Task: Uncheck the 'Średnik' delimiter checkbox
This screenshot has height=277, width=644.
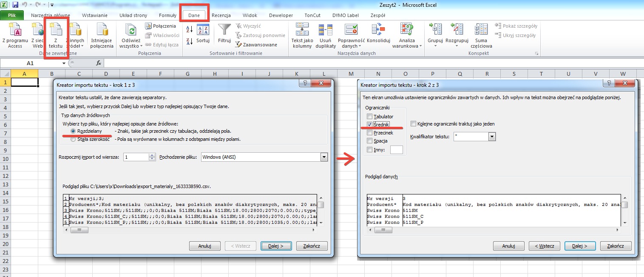Action: tap(370, 125)
